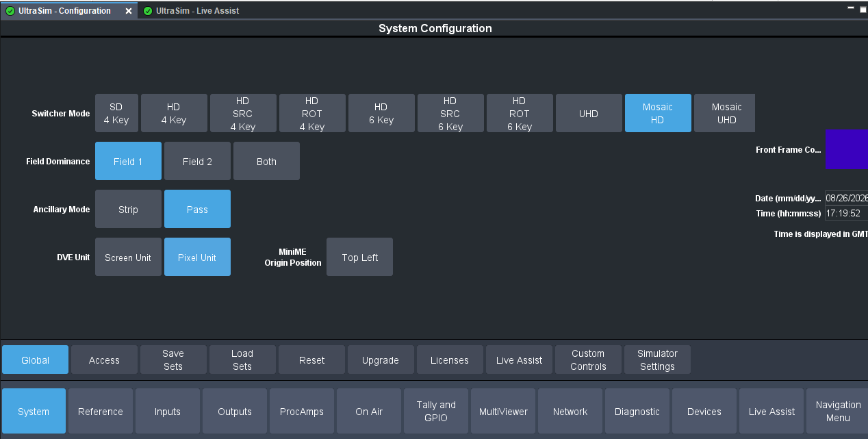Viewport: 868px width, 439px height.
Task: Set ancillary mode to Strip
Action: point(128,209)
